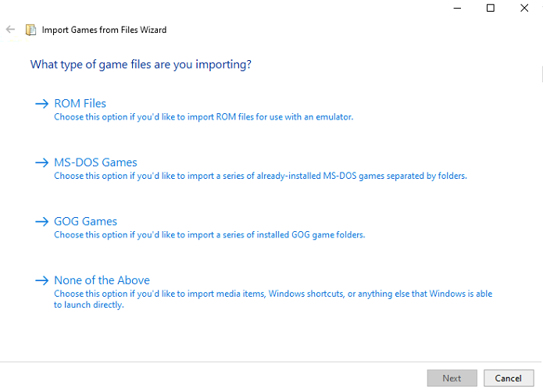Maximize the wizard window

(491, 8)
